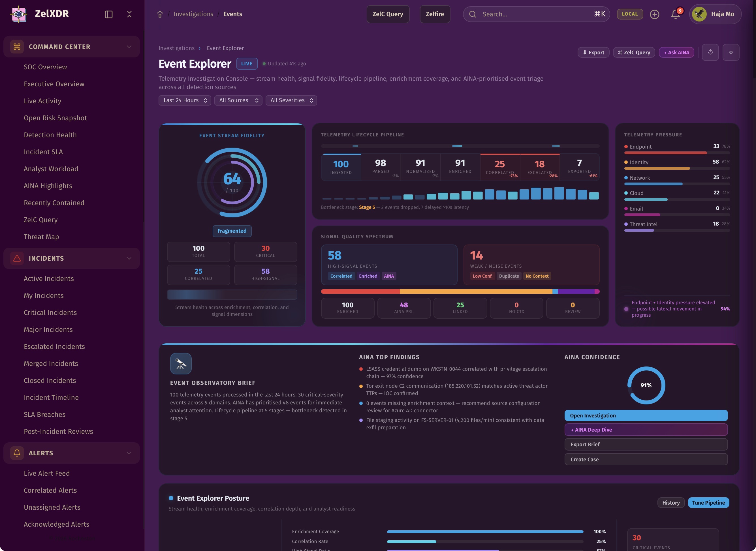Image resolution: width=756 pixels, height=551 pixels.
Task: Toggle the LIVE status badge
Action: click(x=247, y=64)
